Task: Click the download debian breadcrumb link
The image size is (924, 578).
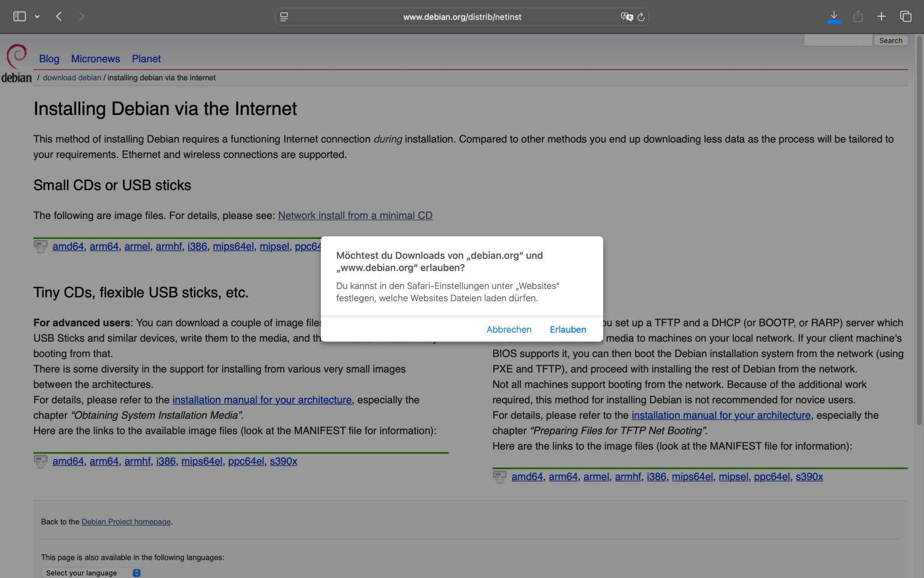Action: click(72, 78)
